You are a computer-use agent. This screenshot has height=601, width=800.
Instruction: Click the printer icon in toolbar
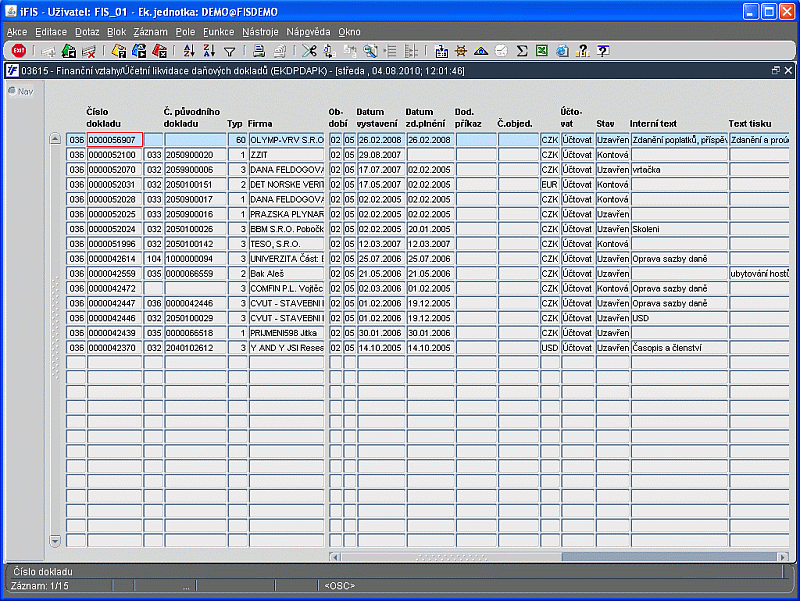tap(259, 51)
